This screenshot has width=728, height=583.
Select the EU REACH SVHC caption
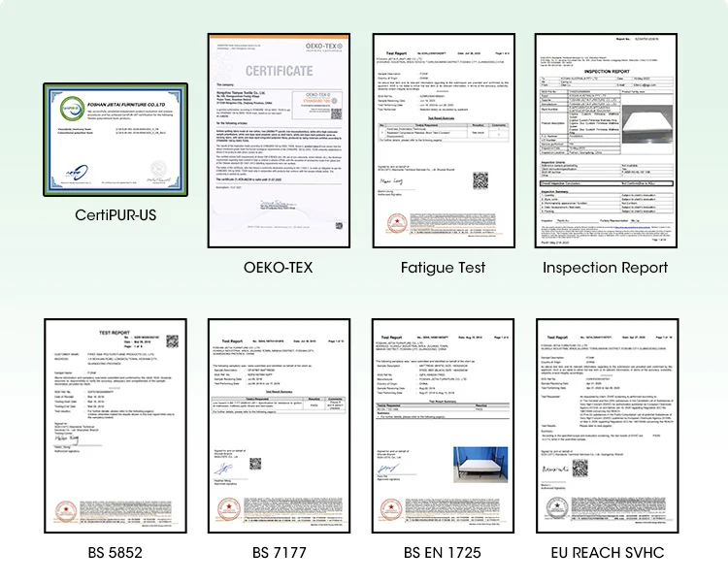(x=608, y=553)
